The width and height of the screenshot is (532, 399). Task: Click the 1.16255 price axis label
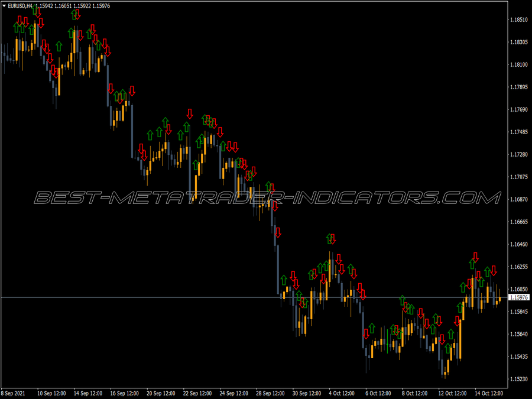(519, 267)
